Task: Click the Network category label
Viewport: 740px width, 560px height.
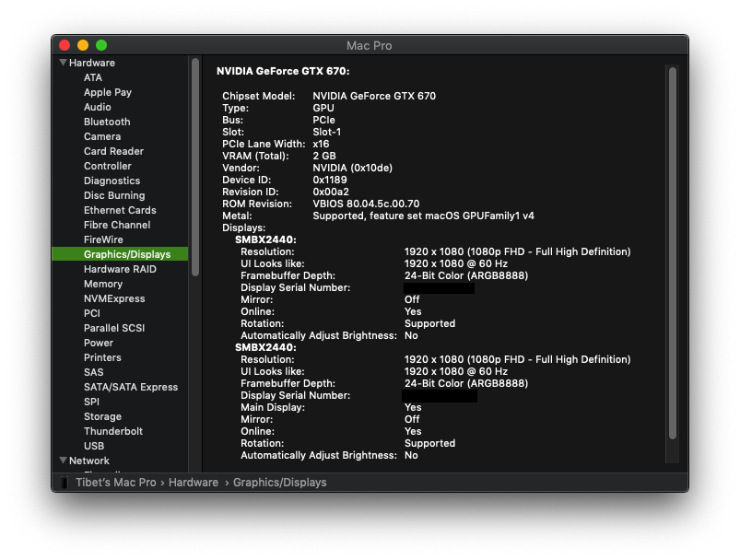Action: tap(89, 460)
